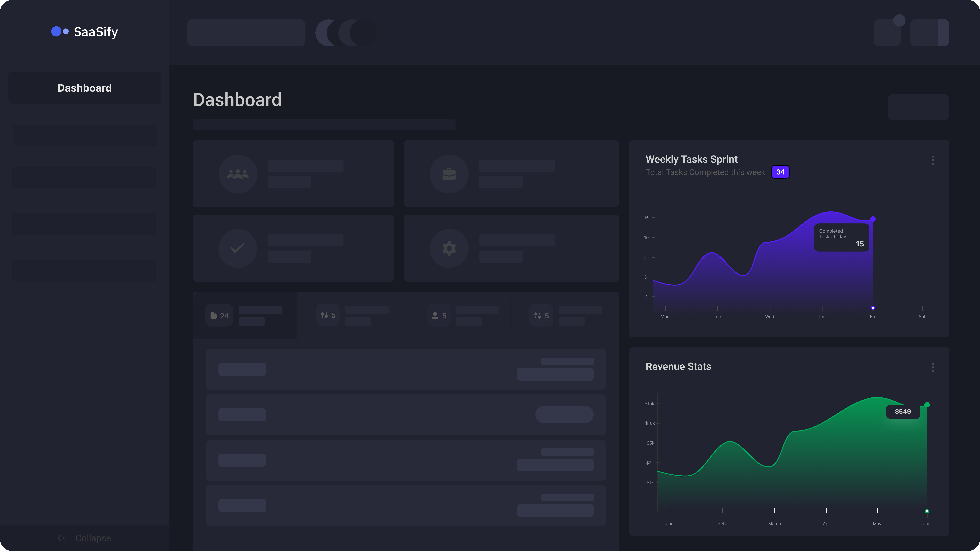Open Revenue Stats options menu
Viewport: 980px width, 551px height.
933,367
